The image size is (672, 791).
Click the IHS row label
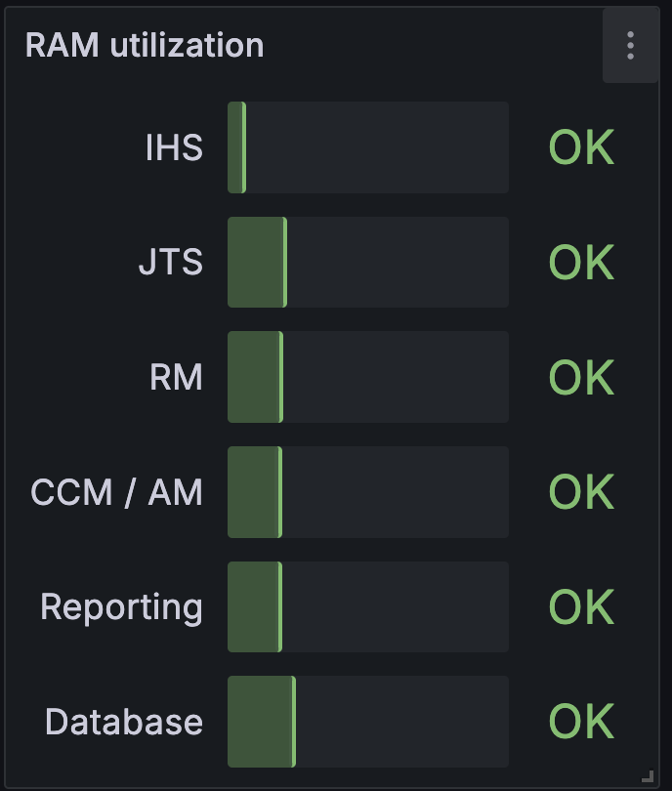pyautogui.click(x=174, y=147)
